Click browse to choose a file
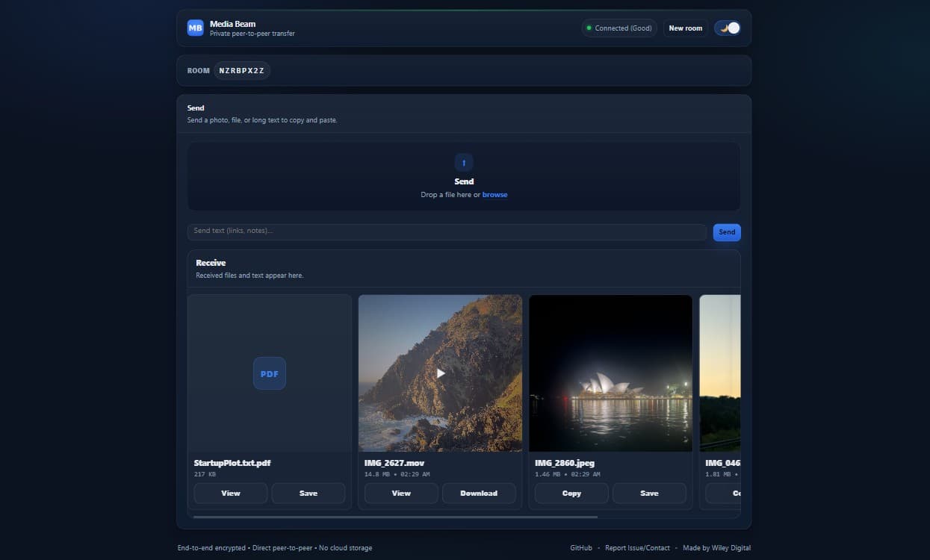930x560 pixels. 495,194
